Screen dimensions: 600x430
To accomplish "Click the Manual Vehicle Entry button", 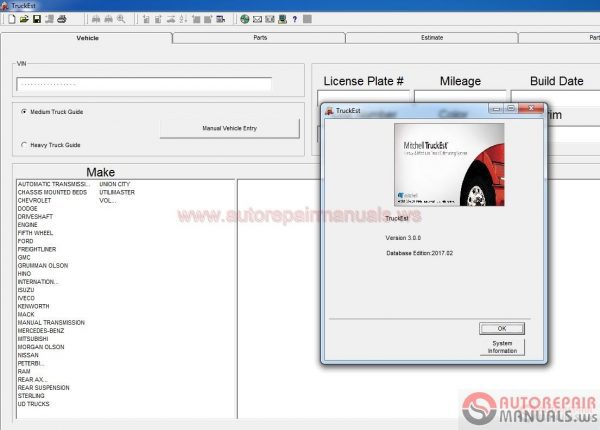I will (230, 128).
